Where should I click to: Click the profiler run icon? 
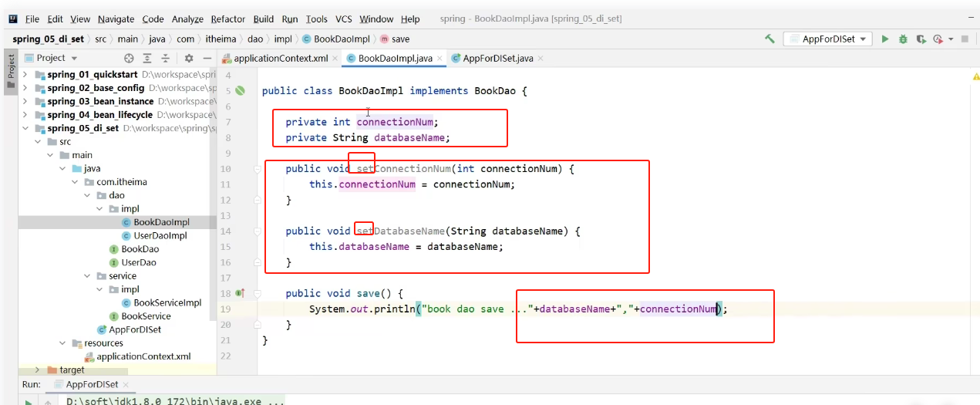coord(938,39)
